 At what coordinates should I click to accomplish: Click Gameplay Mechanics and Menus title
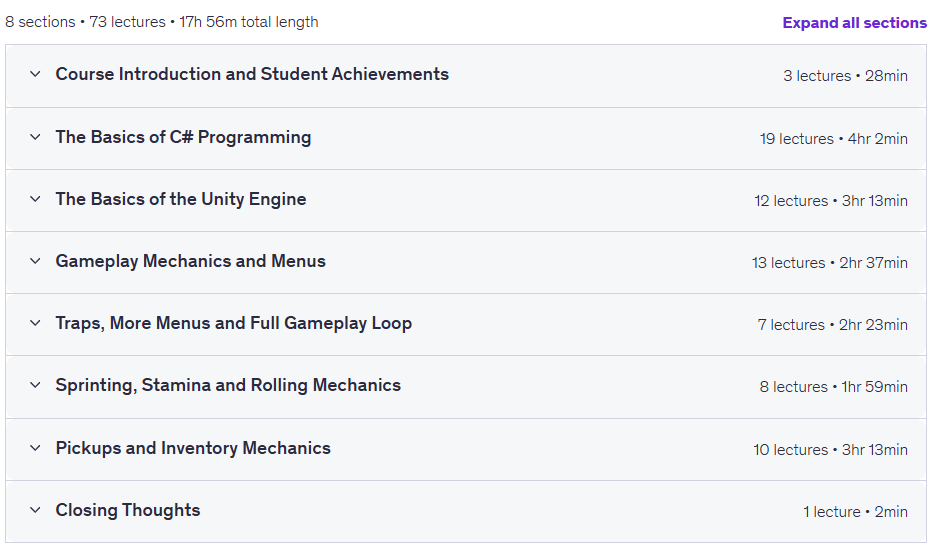(x=190, y=261)
